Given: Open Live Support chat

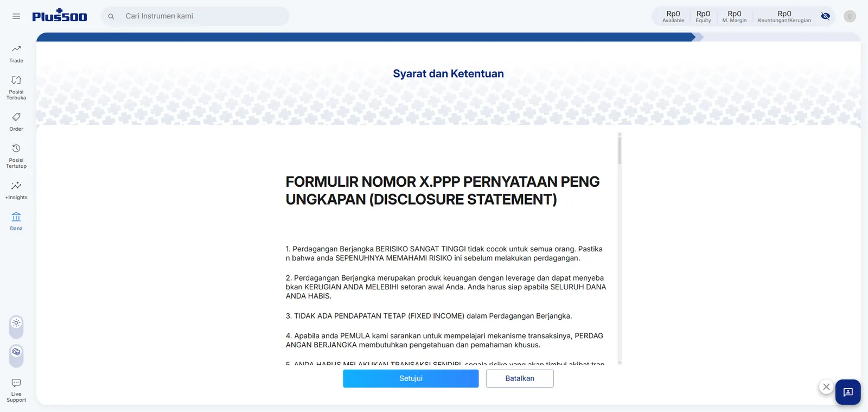Looking at the screenshot, I should 16,390.
